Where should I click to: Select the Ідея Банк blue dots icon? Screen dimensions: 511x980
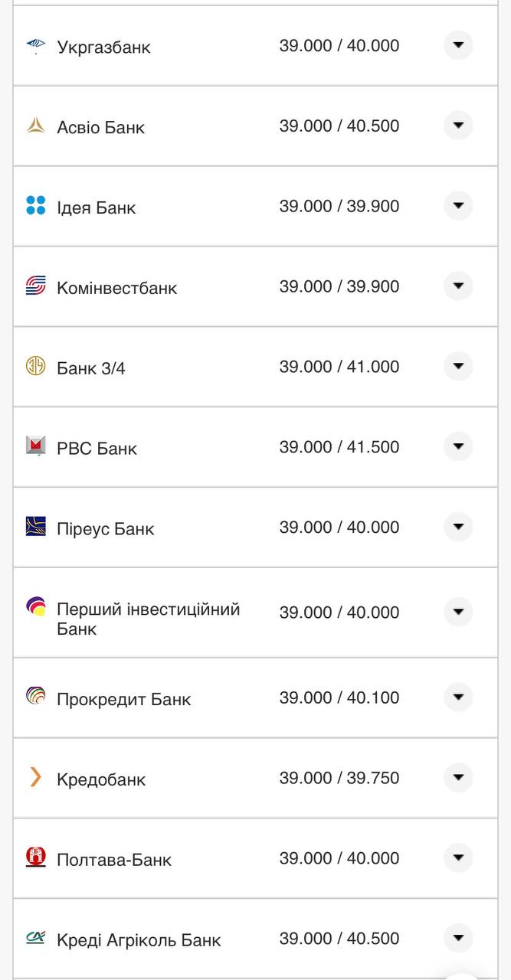(x=34, y=205)
